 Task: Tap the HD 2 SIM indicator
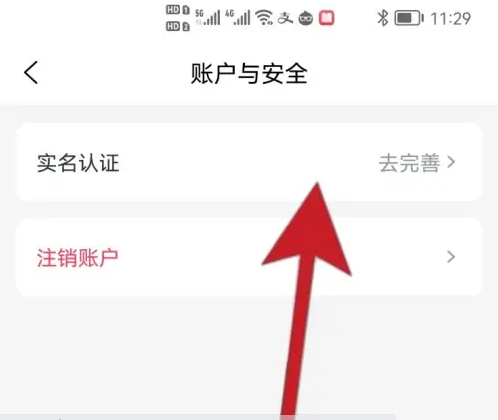tap(178, 26)
